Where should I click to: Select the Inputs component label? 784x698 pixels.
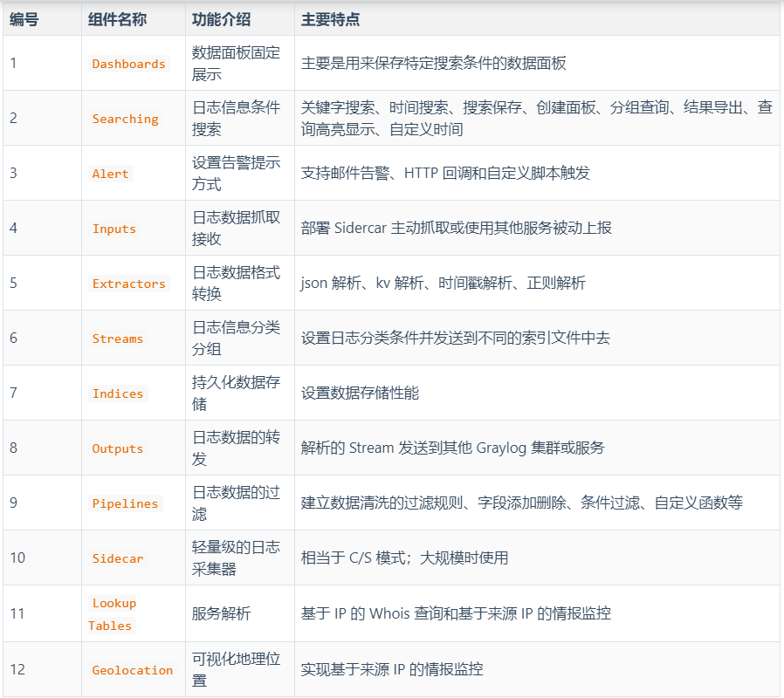coord(114,228)
